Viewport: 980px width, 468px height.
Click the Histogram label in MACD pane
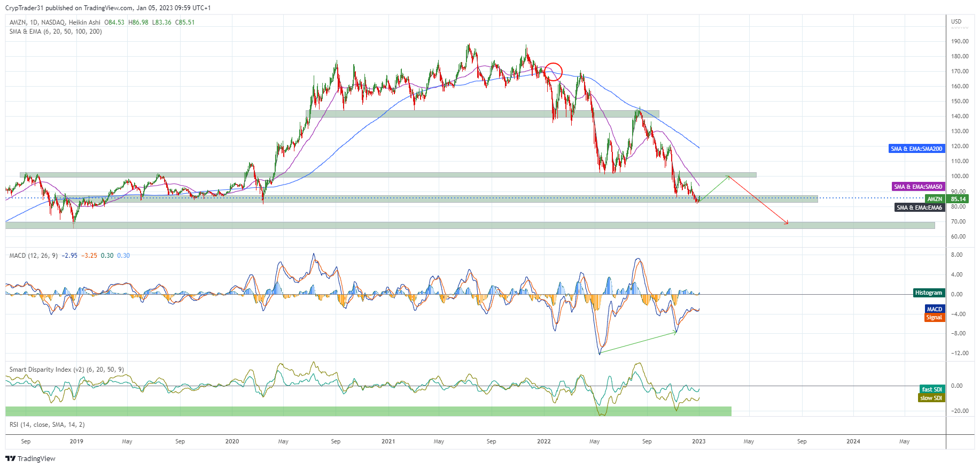point(929,293)
